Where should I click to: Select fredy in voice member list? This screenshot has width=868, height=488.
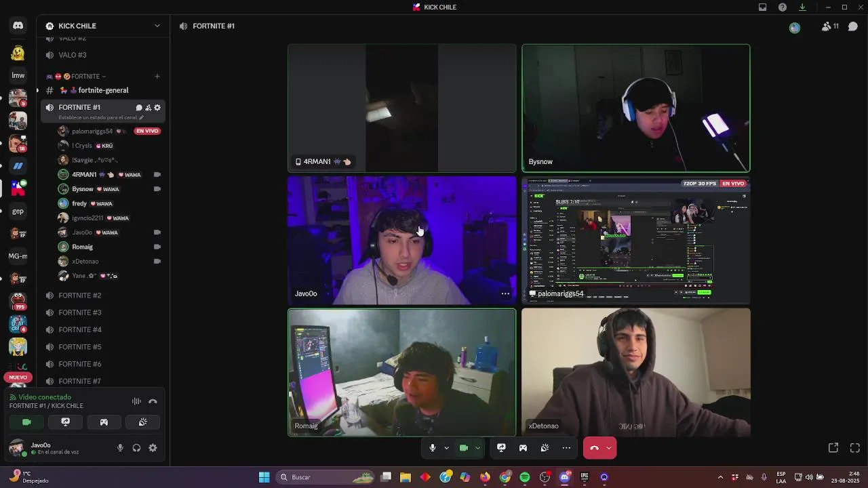[x=110, y=203]
